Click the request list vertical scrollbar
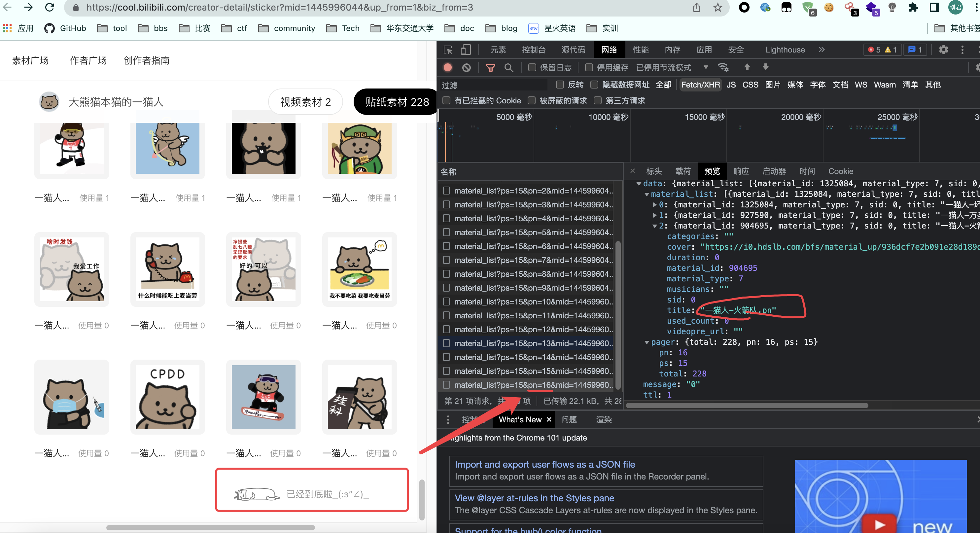Image resolution: width=980 pixels, height=533 pixels. click(x=618, y=315)
